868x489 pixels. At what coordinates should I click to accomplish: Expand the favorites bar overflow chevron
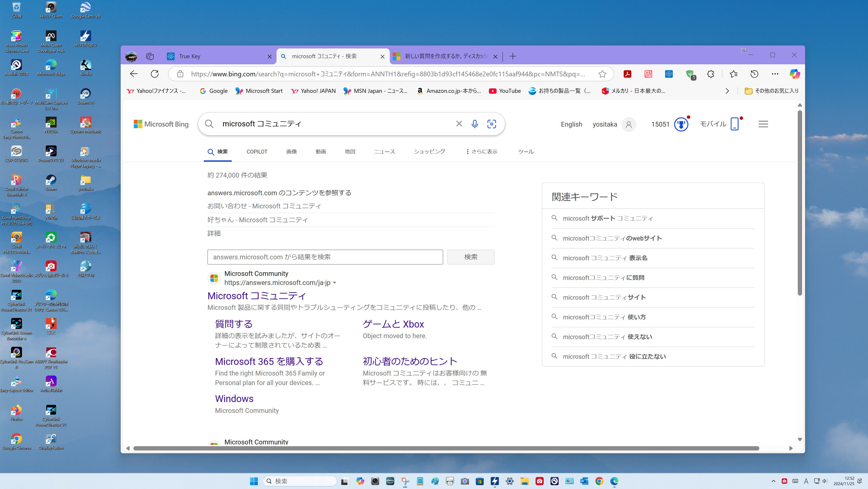point(727,91)
